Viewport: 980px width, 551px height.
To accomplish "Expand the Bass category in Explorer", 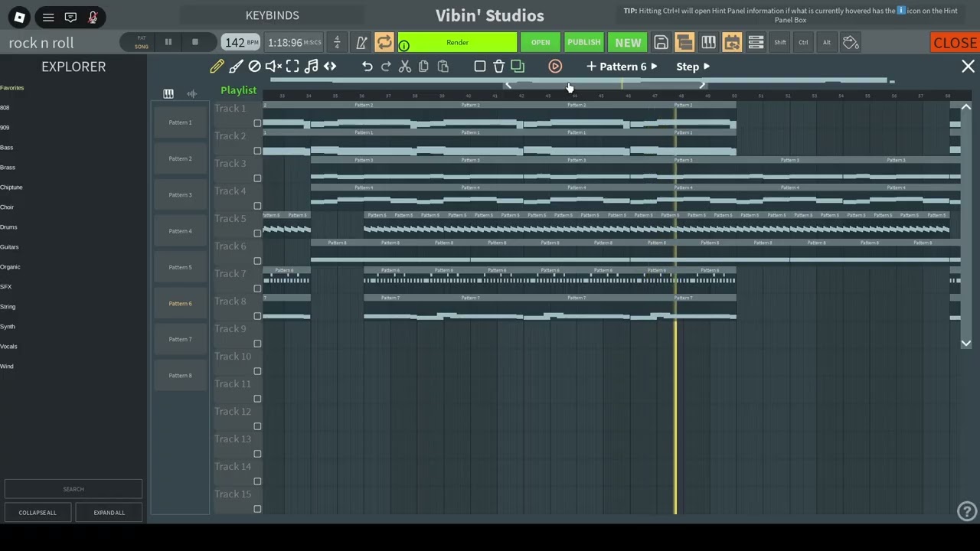I will coord(6,148).
